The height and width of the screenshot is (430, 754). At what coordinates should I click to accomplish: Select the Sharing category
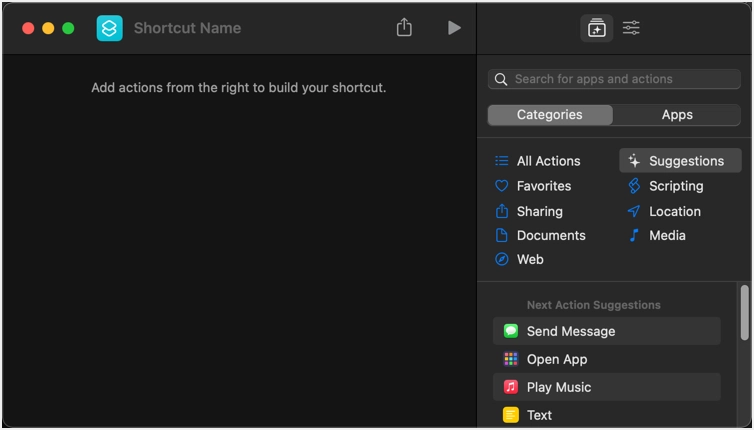[x=539, y=211]
